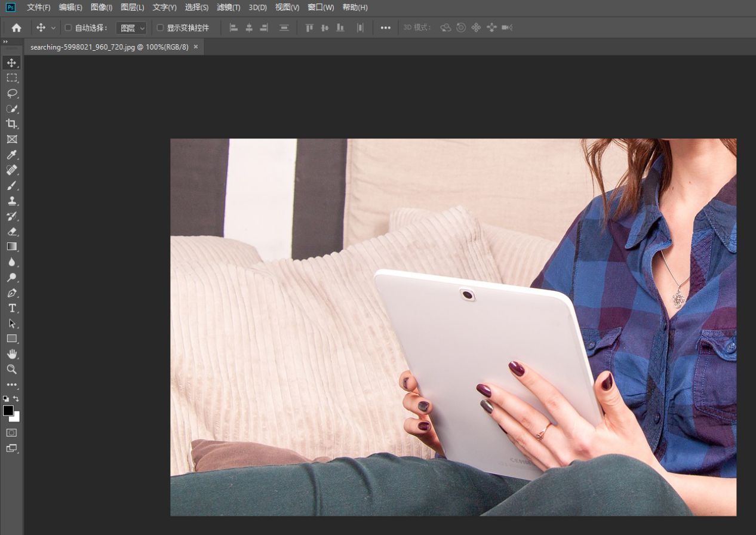Expand the Move tool preset picker arrow
This screenshot has width=756, height=535.
tap(53, 28)
